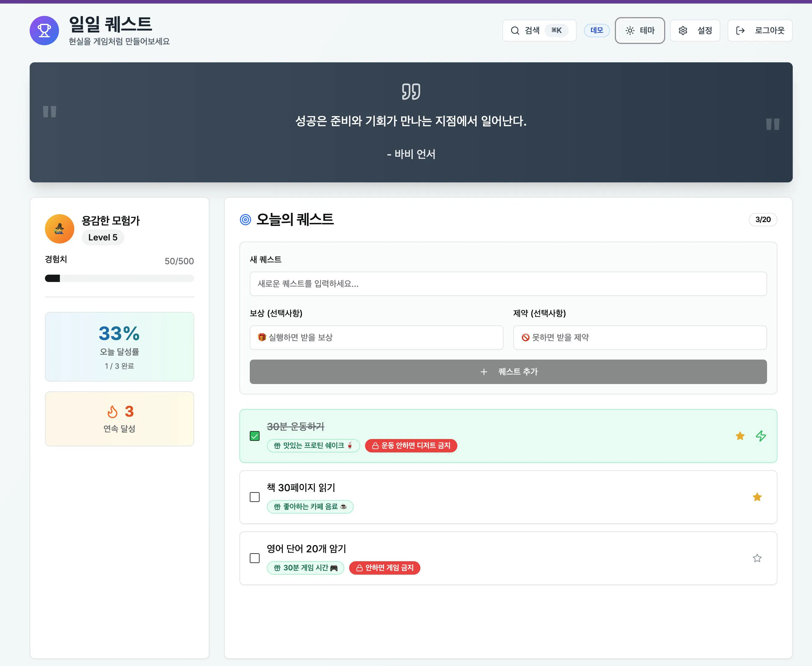Viewport: 812px width, 666px height.
Task: Click the experience progress bar
Action: (x=119, y=278)
